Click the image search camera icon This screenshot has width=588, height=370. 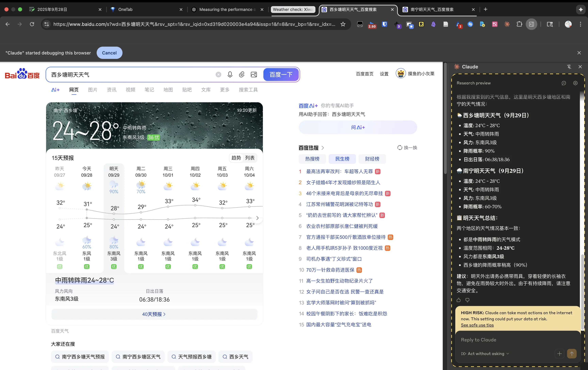click(x=254, y=75)
